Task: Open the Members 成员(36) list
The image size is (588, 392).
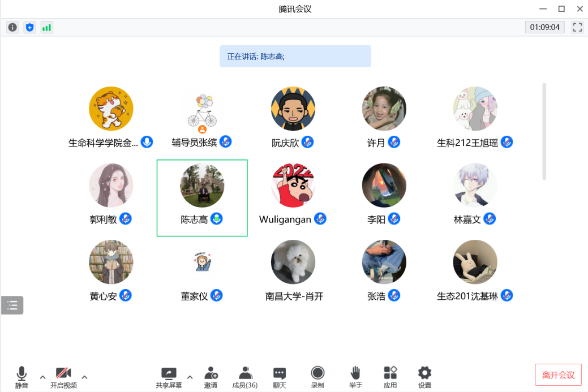Action: 245,377
